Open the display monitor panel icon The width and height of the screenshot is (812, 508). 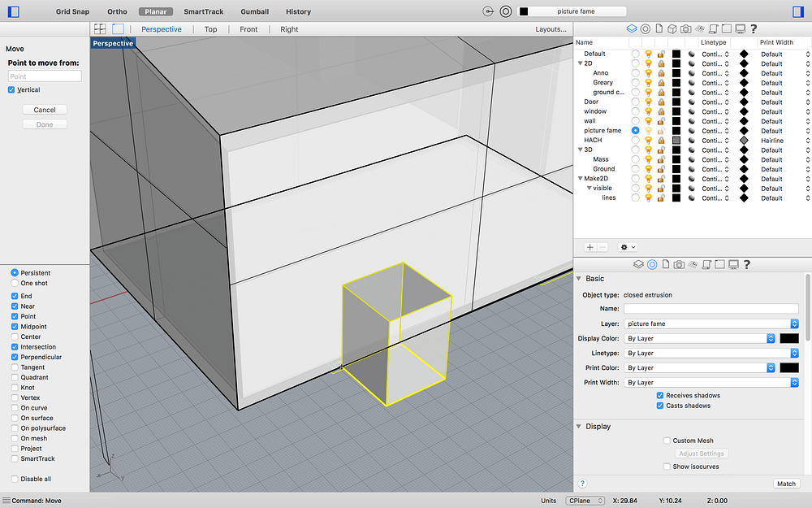[741, 28]
